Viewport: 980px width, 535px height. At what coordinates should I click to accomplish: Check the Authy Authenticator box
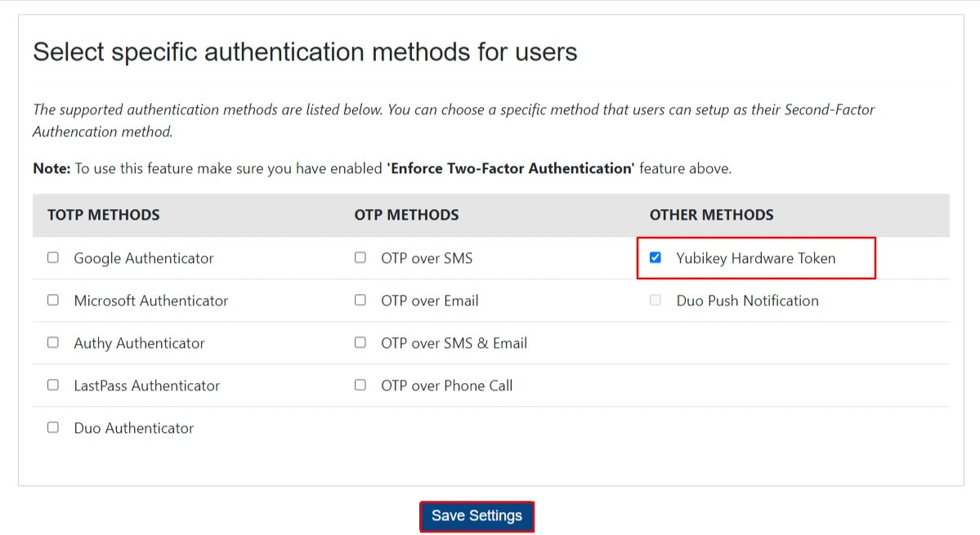(x=53, y=343)
